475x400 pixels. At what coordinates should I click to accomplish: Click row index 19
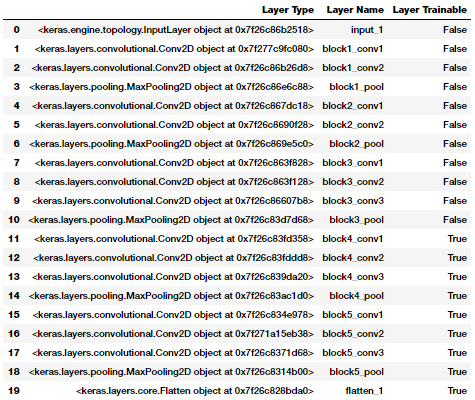click(14, 391)
